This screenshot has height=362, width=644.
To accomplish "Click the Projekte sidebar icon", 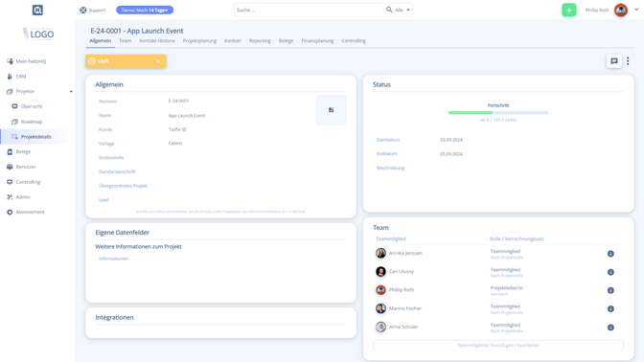I will (10, 92).
